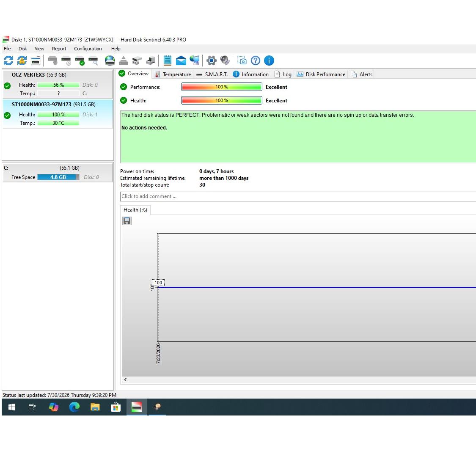Open the Log tab

[283, 74]
